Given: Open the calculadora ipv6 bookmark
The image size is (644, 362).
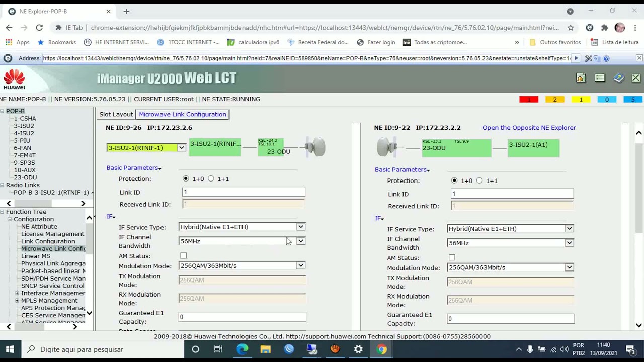Looking at the screenshot, I should 253,42.
